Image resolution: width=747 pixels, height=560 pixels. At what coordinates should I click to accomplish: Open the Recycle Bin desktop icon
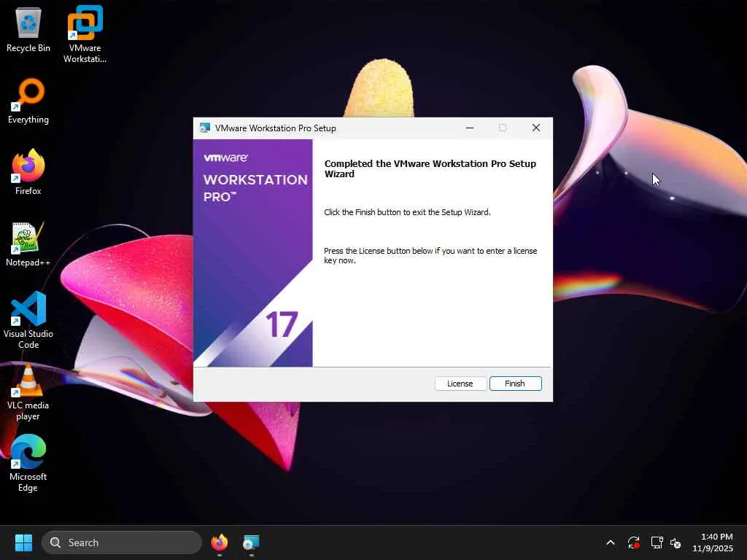pyautogui.click(x=28, y=29)
